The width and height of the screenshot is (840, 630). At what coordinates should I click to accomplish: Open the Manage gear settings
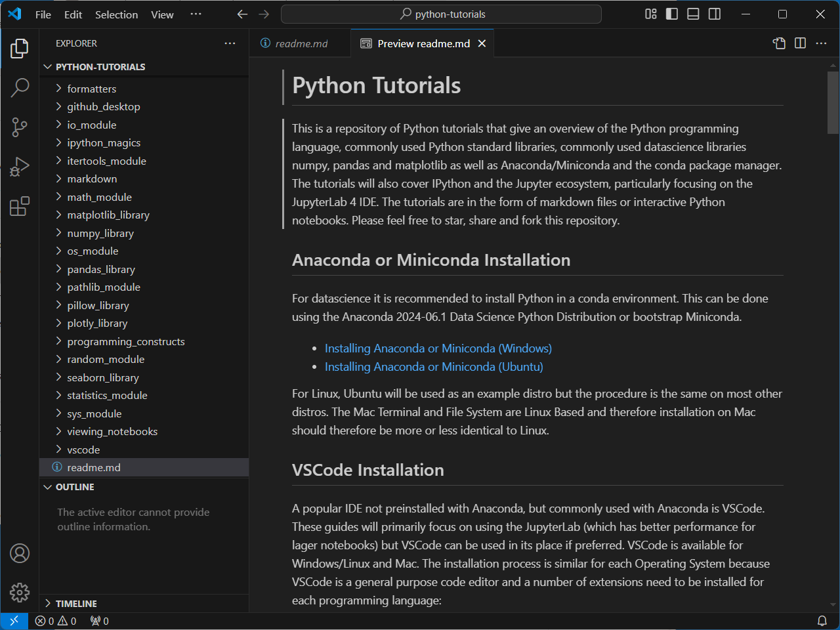[x=20, y=593]
